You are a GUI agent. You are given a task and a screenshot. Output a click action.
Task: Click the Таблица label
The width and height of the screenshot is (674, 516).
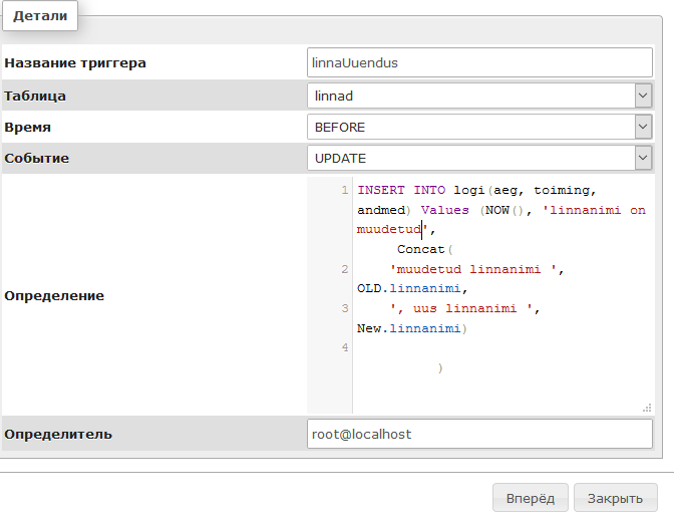pyautogui.click(x=35, y=96)
